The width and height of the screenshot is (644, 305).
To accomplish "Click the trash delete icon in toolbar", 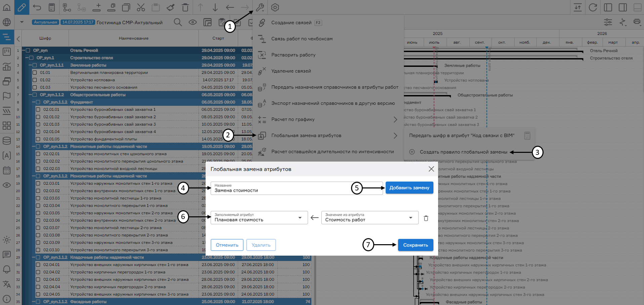I will click(x=185, y=7).
